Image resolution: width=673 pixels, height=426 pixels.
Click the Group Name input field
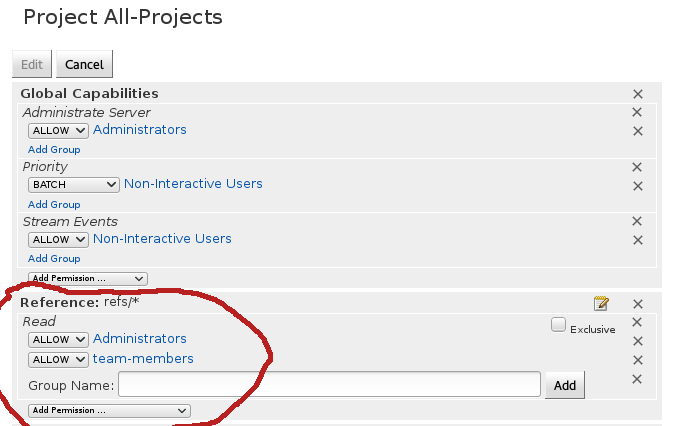click(329, 384)
